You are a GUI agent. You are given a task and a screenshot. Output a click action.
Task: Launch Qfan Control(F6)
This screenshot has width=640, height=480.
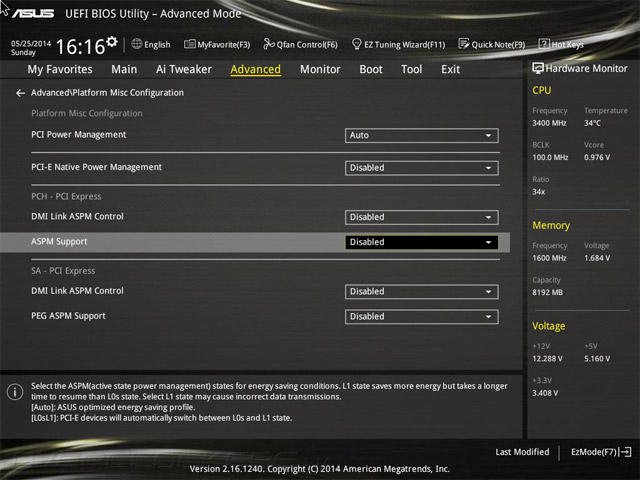point(307,44)
